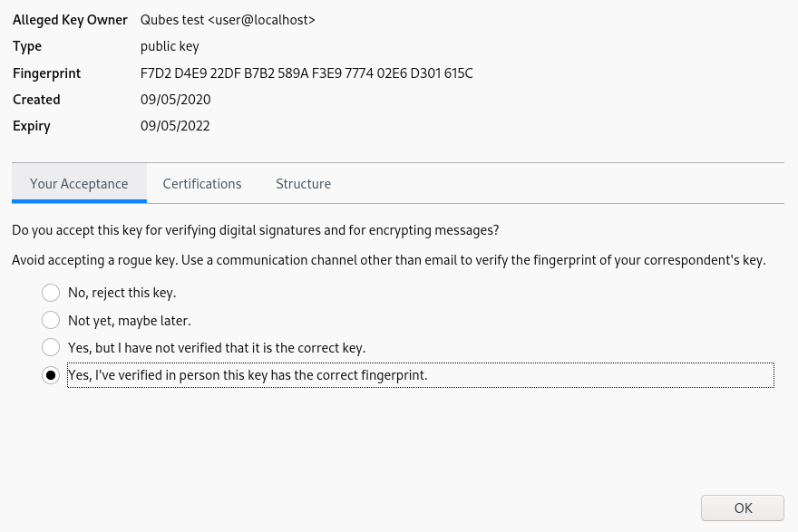Click the owner name Qubes test <user@localhost>
The height and width of the screenshot is (532, 798).
pyautogui.click(x=228, y=20)
